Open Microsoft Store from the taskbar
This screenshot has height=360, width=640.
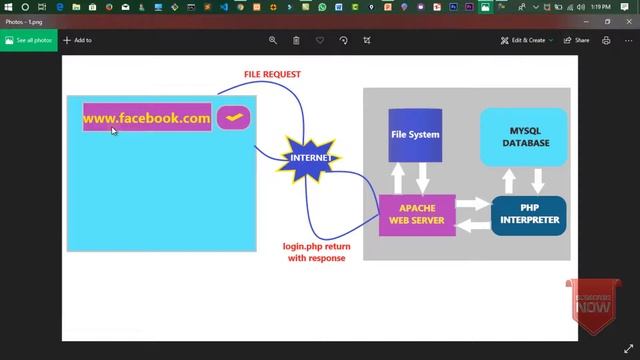[92, 7]
